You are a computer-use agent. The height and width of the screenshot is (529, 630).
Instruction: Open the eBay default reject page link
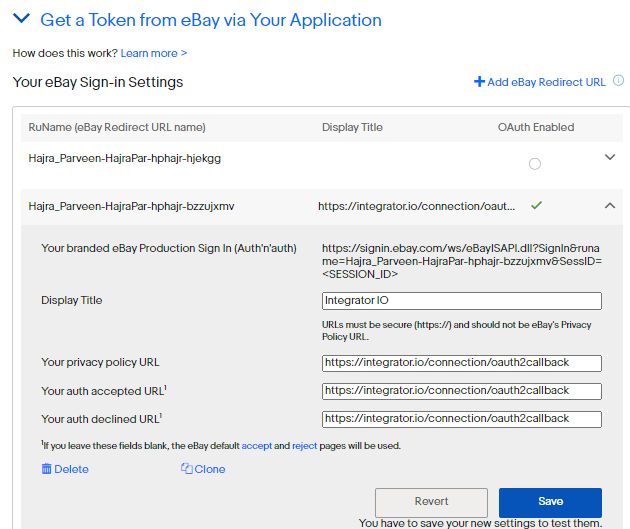point(305,446)
